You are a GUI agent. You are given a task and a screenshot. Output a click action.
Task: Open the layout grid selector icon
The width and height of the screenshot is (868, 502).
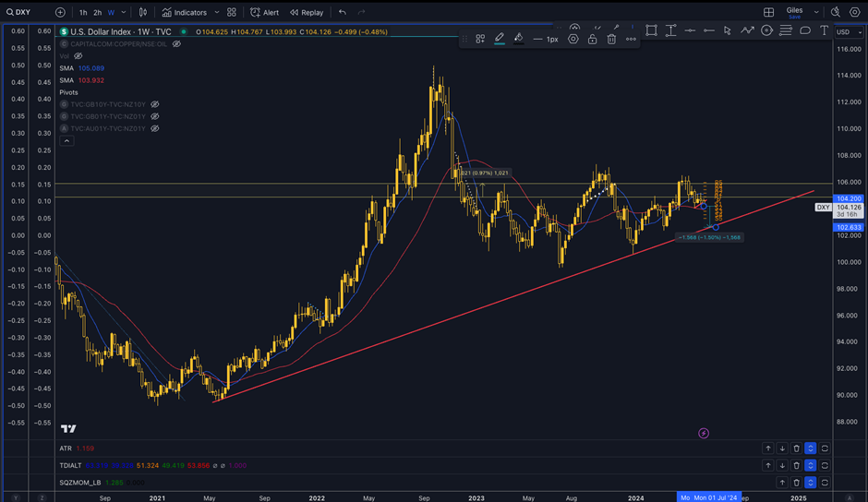pyautogui.click(x=768, y=13)
